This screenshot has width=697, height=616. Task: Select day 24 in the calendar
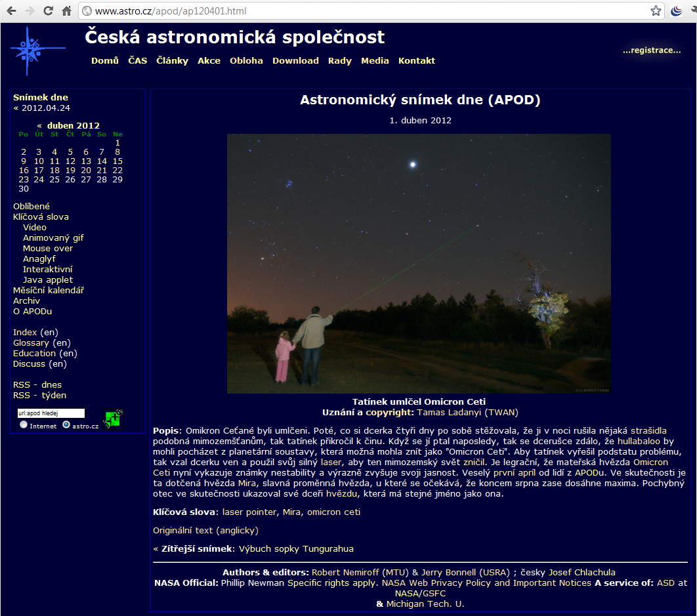pyautogui.click(x=39, y=180)
